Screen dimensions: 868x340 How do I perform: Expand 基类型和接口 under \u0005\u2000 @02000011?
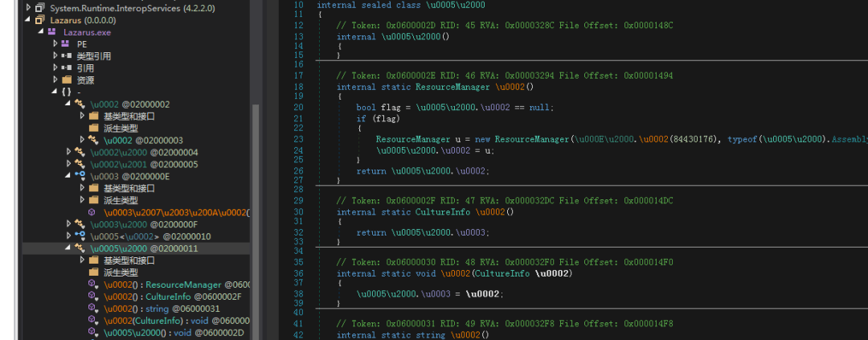(x=82, y=260)
